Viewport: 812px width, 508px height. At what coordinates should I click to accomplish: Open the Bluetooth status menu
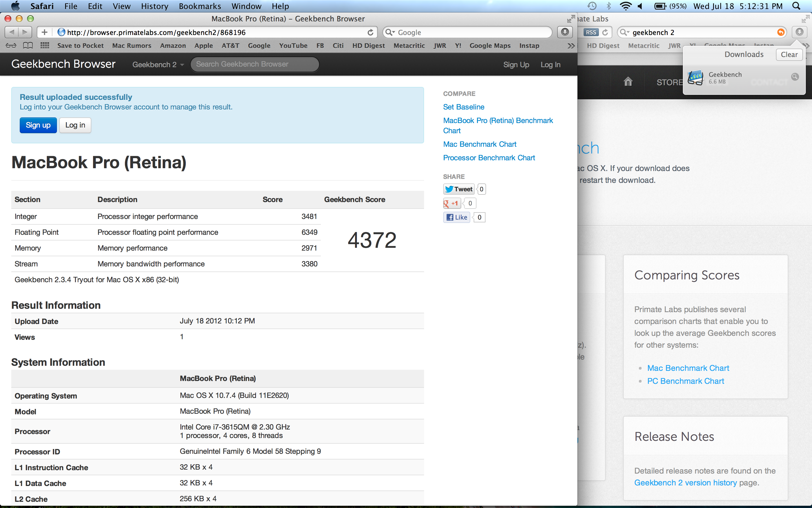click(609, 6)
